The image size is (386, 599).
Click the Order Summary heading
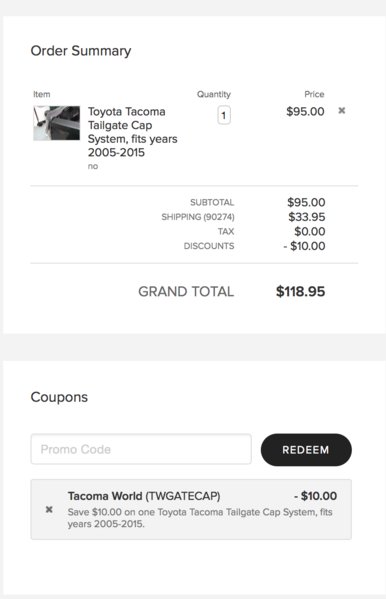(81, 51)
